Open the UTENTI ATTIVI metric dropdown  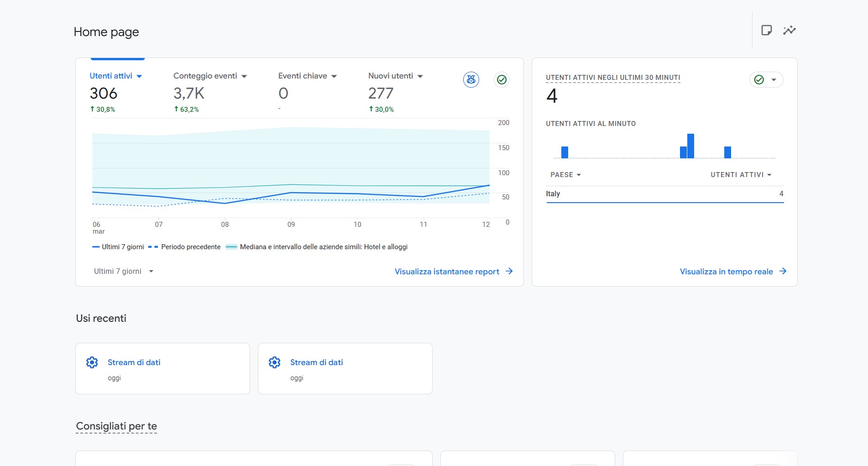741,175
